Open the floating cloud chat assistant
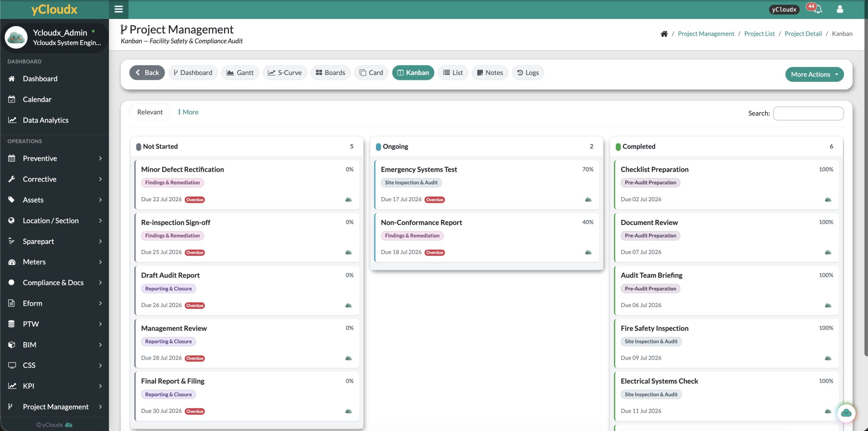 [846, 413]
